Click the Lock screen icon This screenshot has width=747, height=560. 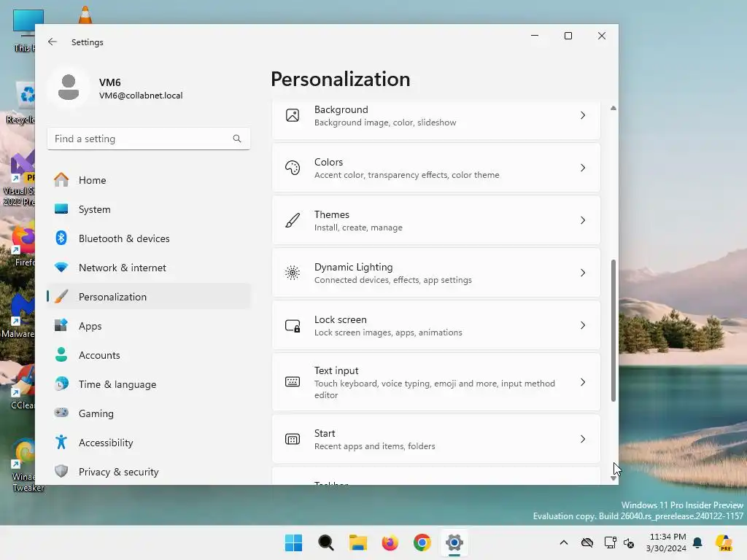point(293,325)
